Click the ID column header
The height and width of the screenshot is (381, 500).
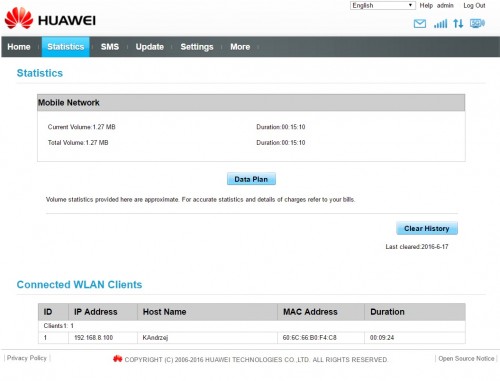pos(53,312)
